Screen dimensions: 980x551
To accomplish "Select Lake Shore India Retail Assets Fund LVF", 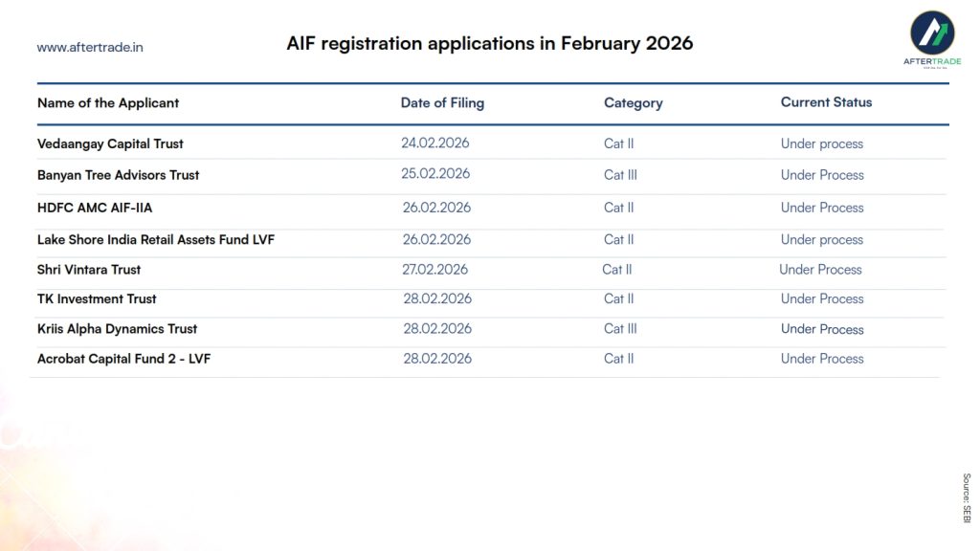I will pos(156,240).
